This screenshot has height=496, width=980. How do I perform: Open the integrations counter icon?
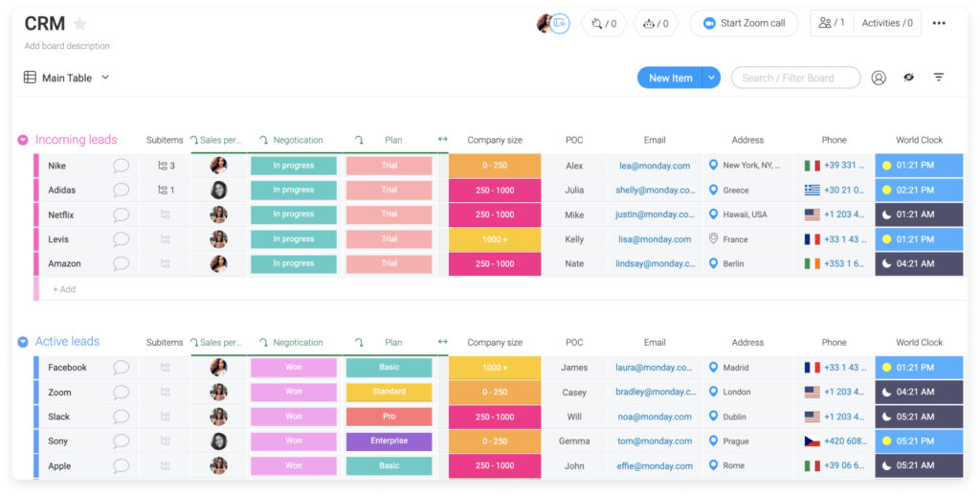(604, 24)
